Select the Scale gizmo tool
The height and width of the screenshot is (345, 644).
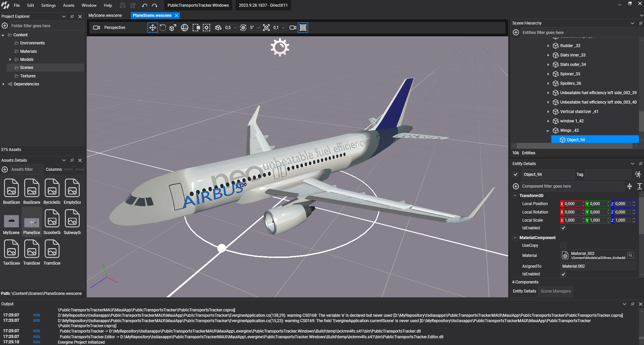click(x=173, y=28)
